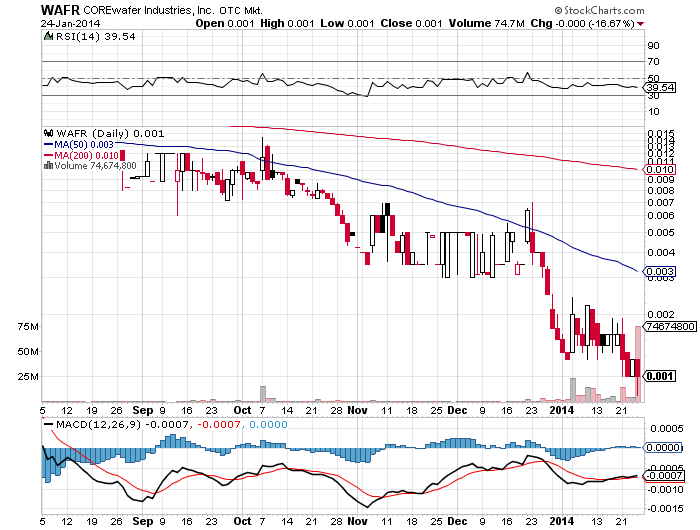Click the MACD(12,26,9) legend label
This screenshot has width=700, height=530.
[98, 424]
